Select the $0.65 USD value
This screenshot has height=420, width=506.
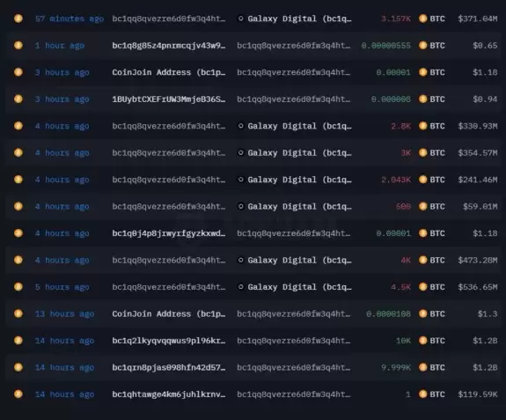[485, 46]
